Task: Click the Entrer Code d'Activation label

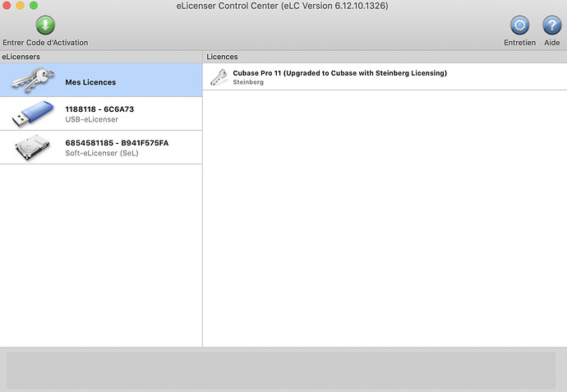Action: [45, 43]
